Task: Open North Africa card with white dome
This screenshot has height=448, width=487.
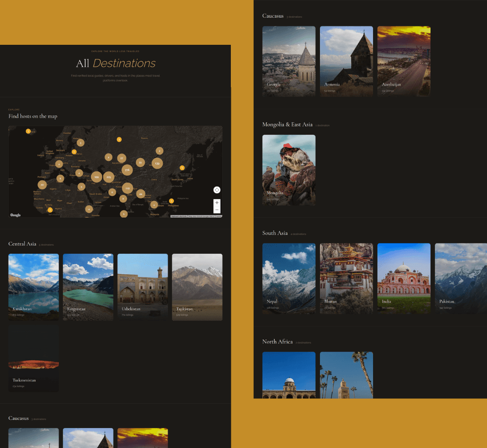Action: 289,375
